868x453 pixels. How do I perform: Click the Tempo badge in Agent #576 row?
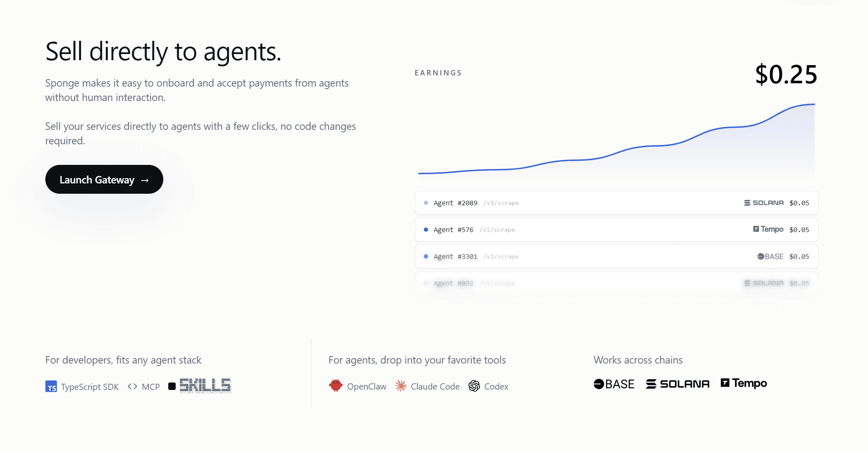click(768, 229)
